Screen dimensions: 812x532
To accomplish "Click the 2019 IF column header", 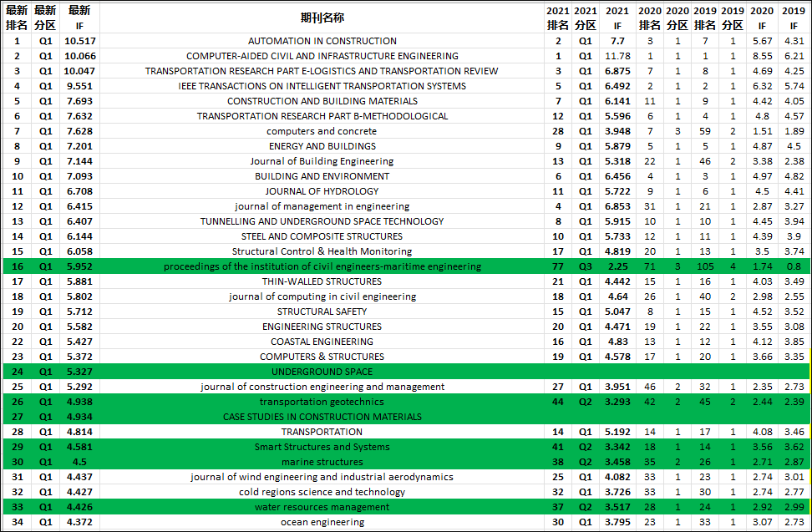I will [x=794, y=18].
